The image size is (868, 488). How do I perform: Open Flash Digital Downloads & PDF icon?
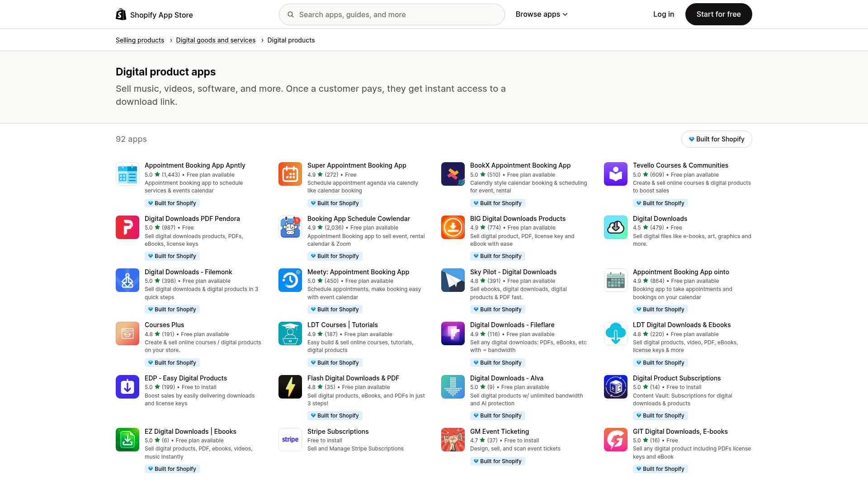click(290, 387)
